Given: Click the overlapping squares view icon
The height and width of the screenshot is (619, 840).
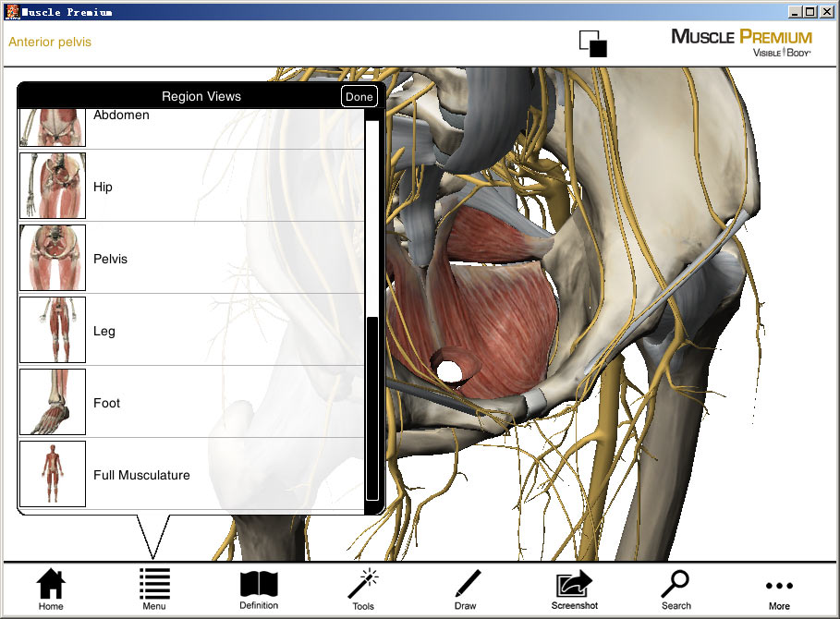Looking at the screenshot, I should (x=593, y=43).
